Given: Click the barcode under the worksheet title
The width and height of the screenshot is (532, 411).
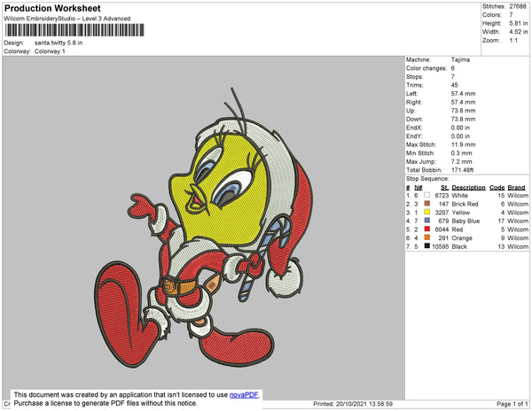Looking at the screenshot, I should coord(74,30).
